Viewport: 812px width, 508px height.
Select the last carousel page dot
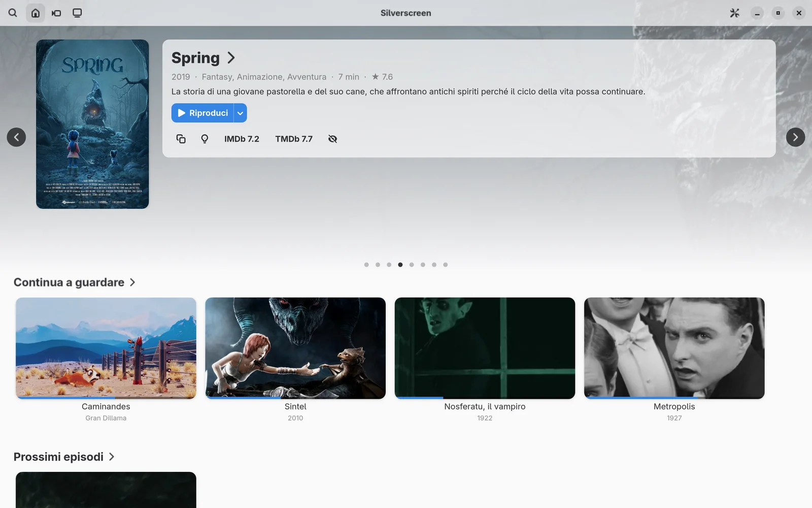click(445, 265)
